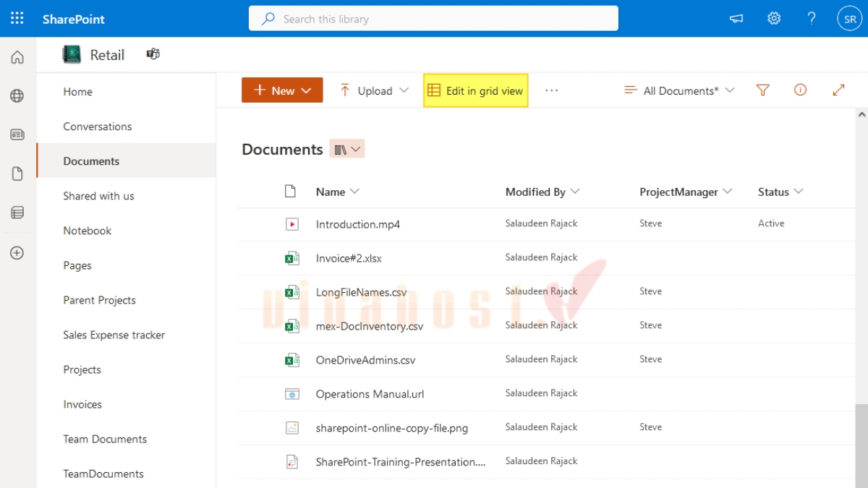Open Invoices in the site navigation

[x=82, y=404]
